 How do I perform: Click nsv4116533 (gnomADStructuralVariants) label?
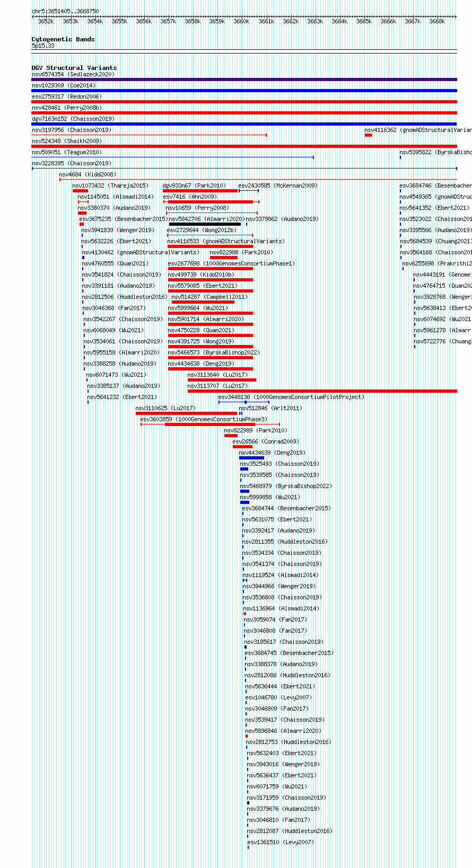[x=226, y=241]
